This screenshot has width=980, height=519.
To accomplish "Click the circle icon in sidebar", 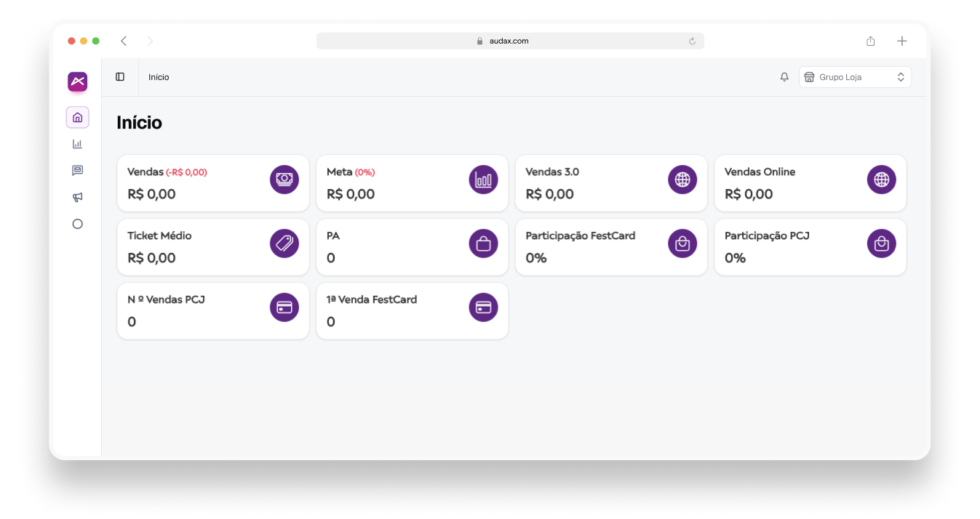I will [77, 224].
